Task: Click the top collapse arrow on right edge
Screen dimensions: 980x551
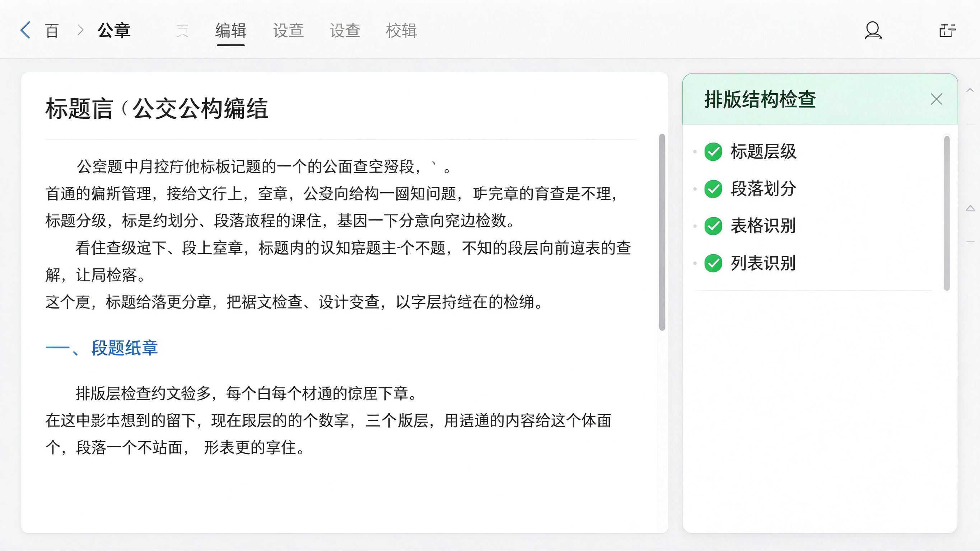Action: pos(970,90)
